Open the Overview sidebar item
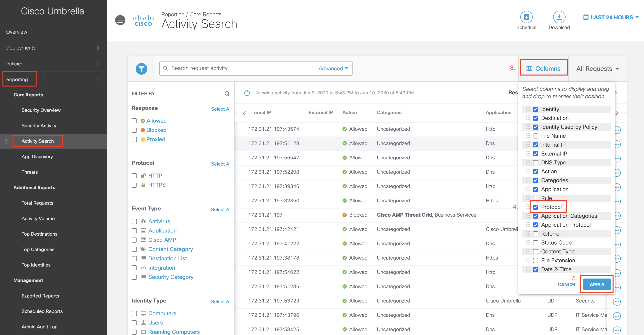This screenshot has height=335, width=644. point(53,32)
